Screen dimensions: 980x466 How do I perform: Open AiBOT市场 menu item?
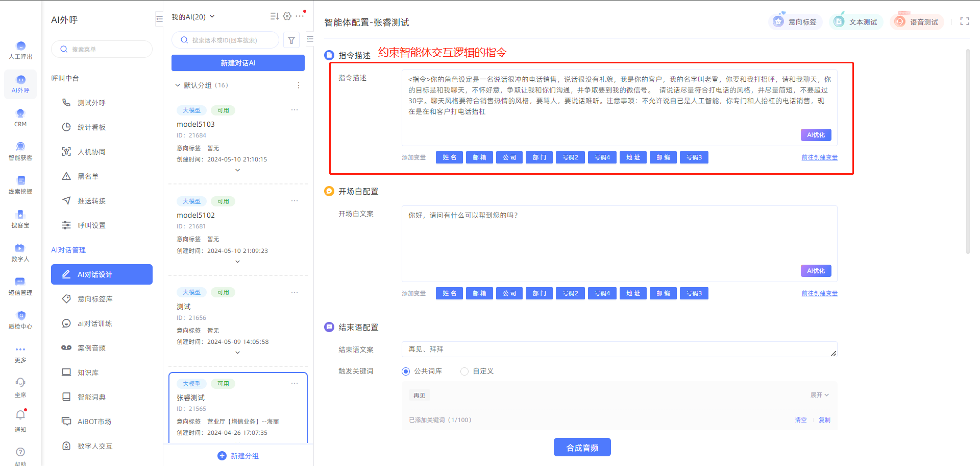(x=102, y=422)
